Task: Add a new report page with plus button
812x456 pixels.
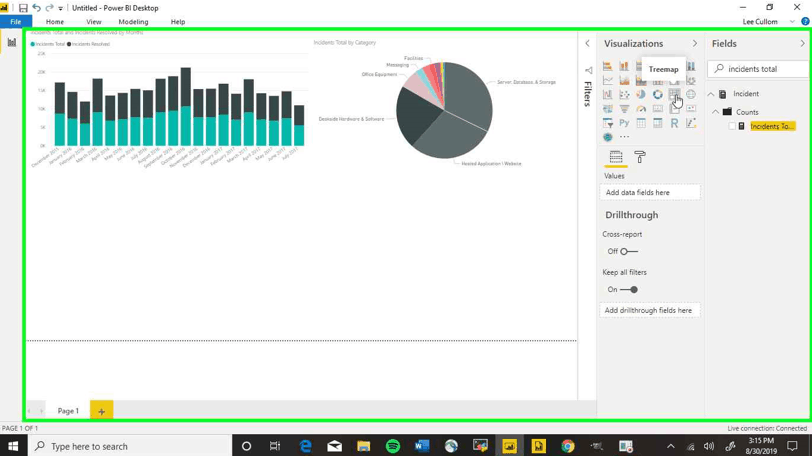Action: 102,411
